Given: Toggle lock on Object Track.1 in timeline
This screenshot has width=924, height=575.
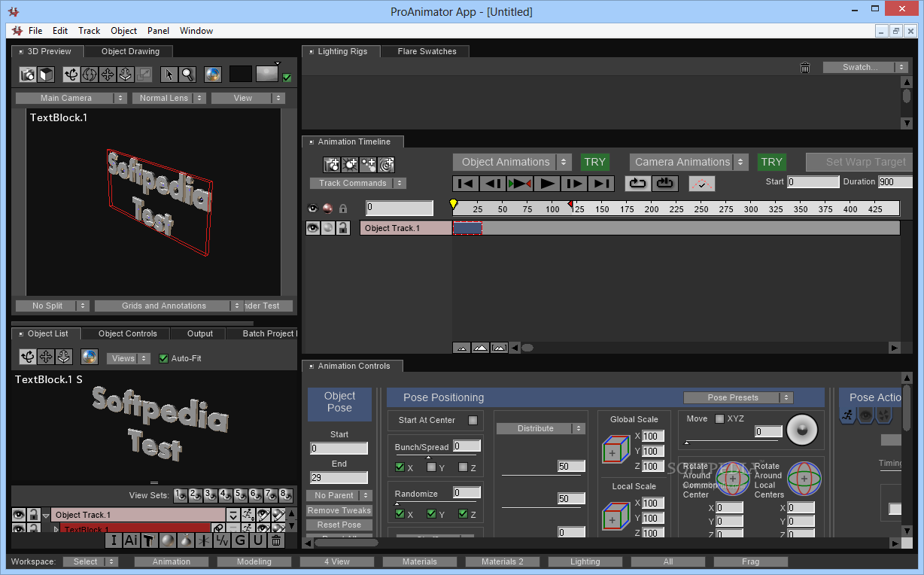Looking at the screenshot, I should tap(342, 228).
